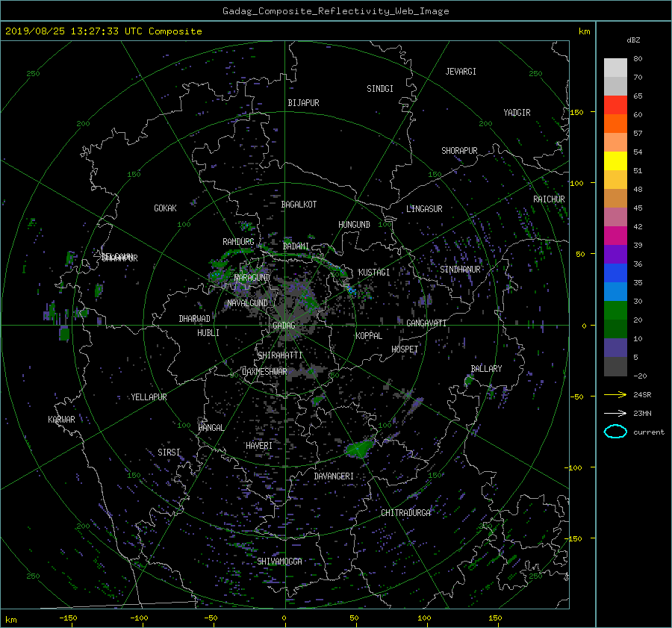672x628 pixels.
Task: Click the NARAGUND label
Action: click(x=252, y=278)
